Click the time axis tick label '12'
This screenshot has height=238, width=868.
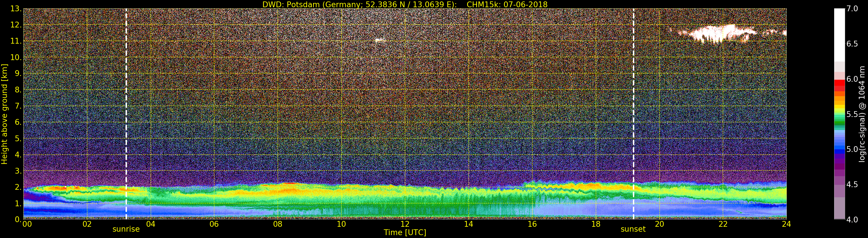405,224
